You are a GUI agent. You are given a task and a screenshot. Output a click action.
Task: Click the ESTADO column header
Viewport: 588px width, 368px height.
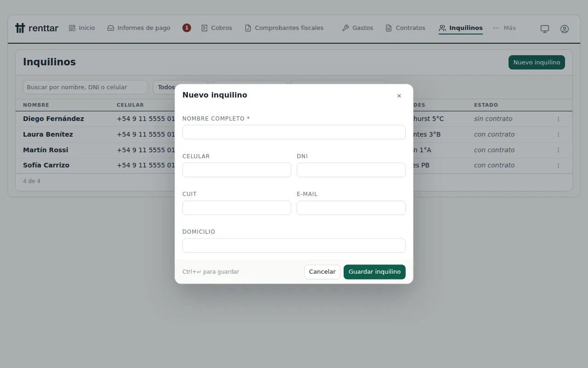pyautogui.click(x=486, y=105)
